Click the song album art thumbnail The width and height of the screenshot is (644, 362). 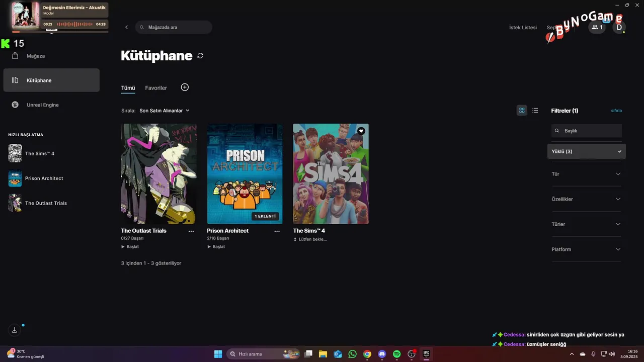(x=25, y=15)
